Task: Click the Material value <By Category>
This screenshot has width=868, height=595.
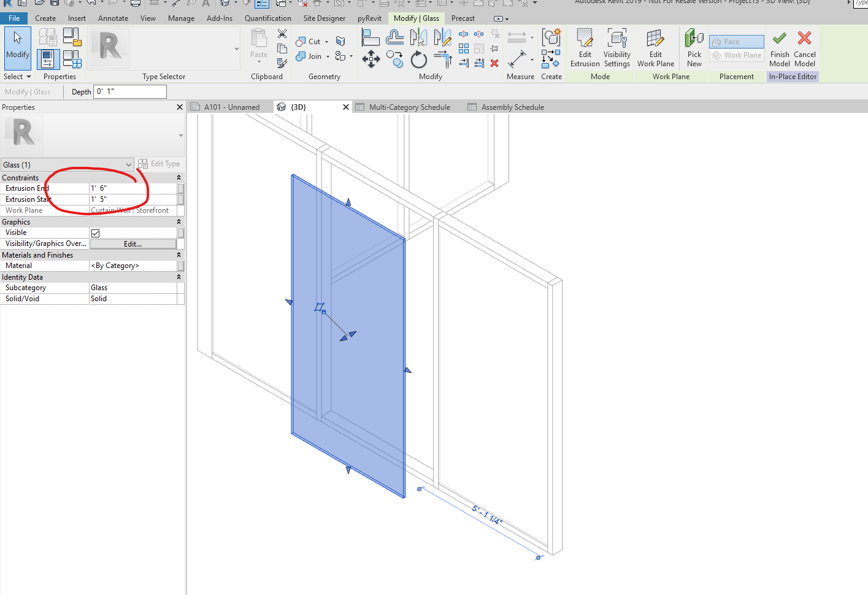Action: [134, 266]
